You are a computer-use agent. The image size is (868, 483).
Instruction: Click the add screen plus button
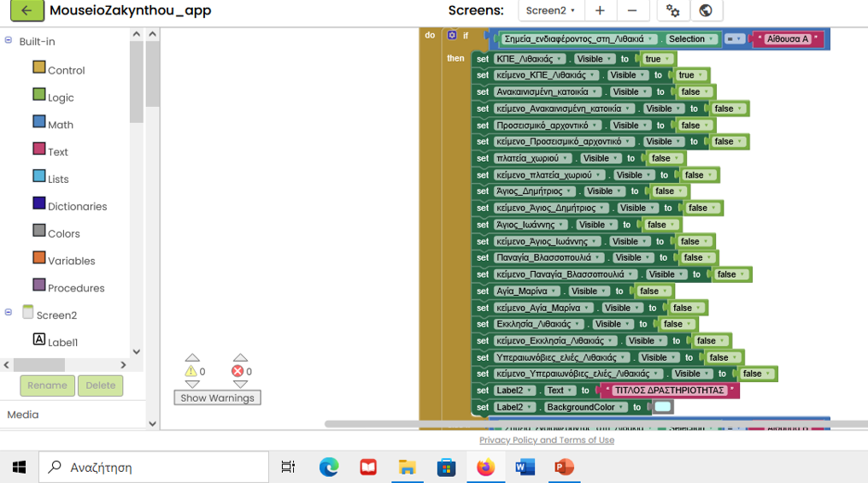[x=600, y=10]
